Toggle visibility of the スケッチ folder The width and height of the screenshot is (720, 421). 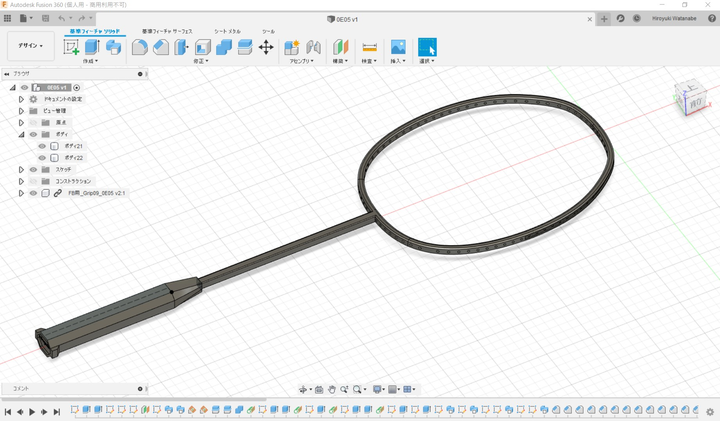tap(33, 170)
